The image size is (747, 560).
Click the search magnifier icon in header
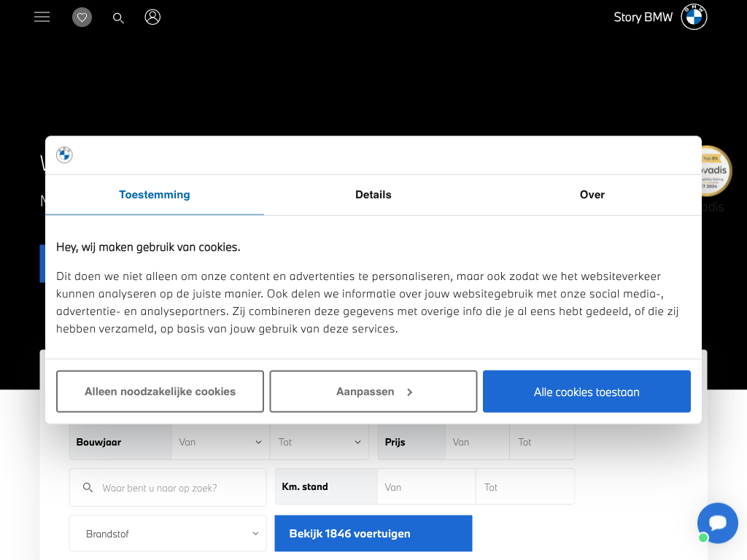[118, 17]
